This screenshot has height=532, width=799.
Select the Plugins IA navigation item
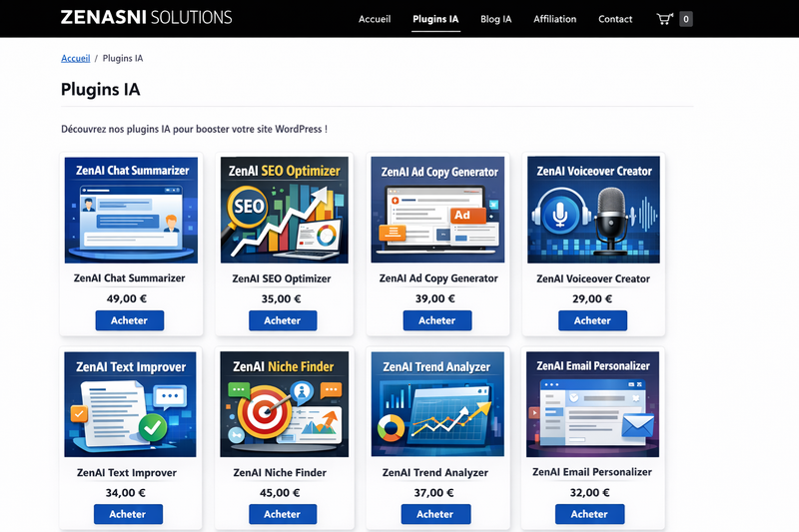435,19
